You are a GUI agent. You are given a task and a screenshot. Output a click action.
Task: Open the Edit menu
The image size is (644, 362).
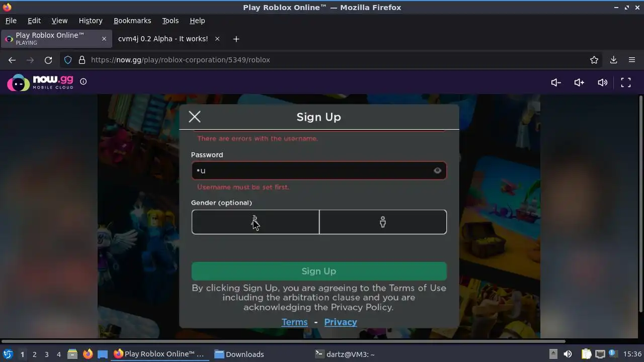(x=34, y=21)
